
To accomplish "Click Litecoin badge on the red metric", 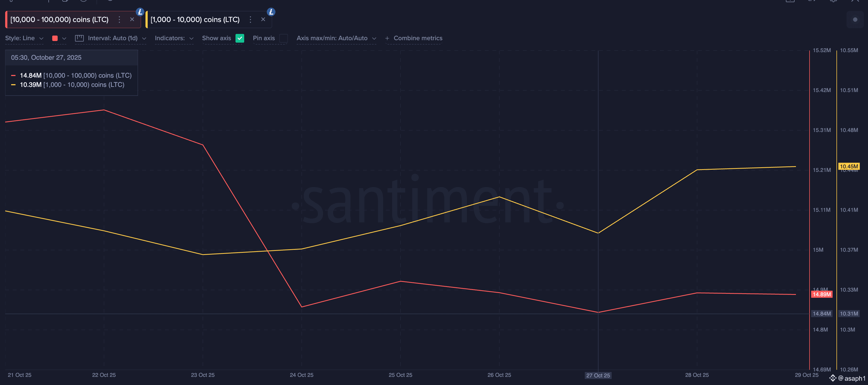I will tap(140, 12).
